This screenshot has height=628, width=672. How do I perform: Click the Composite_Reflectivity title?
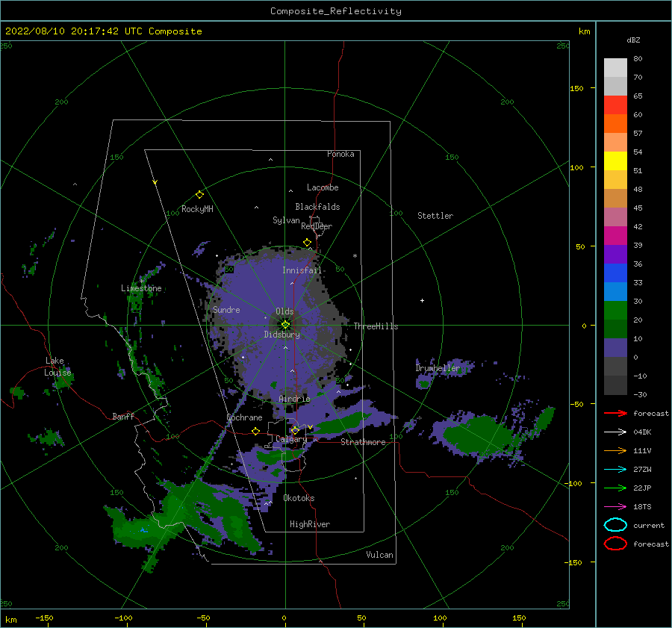tap(336, 11)
